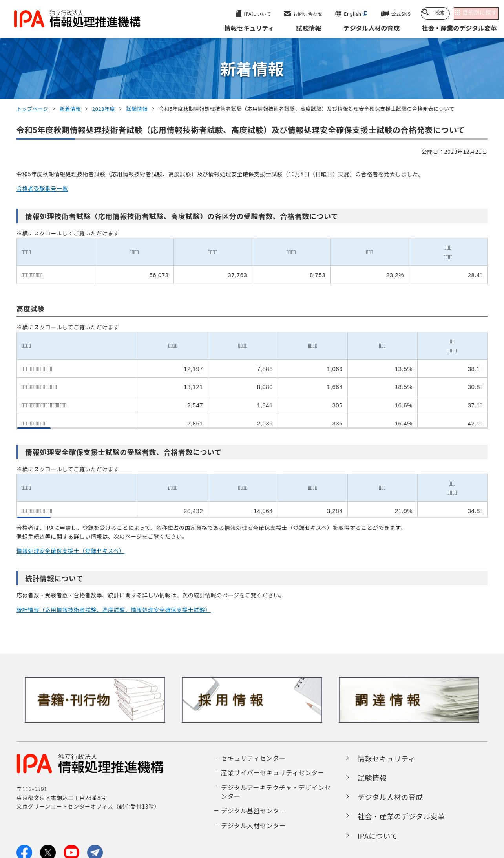Open footer デジタル人材の育成 link
The height and width of the screenshot is (858, 504).
pos(390,797)
